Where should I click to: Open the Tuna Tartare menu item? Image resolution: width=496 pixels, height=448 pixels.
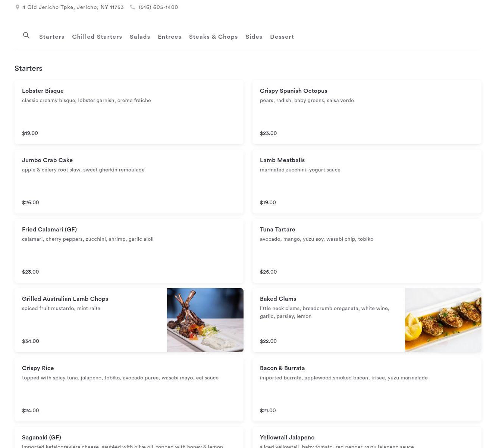click(x=367, y=250)
